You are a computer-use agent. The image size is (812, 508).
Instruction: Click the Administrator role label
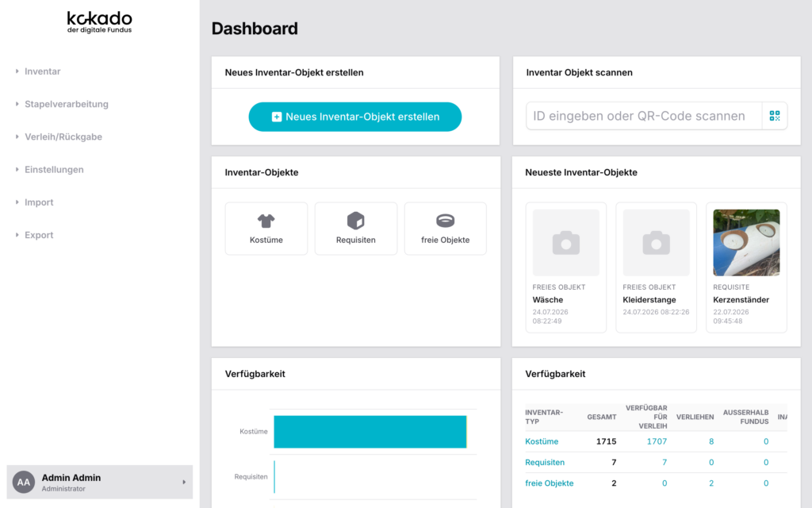coord(63,489)
